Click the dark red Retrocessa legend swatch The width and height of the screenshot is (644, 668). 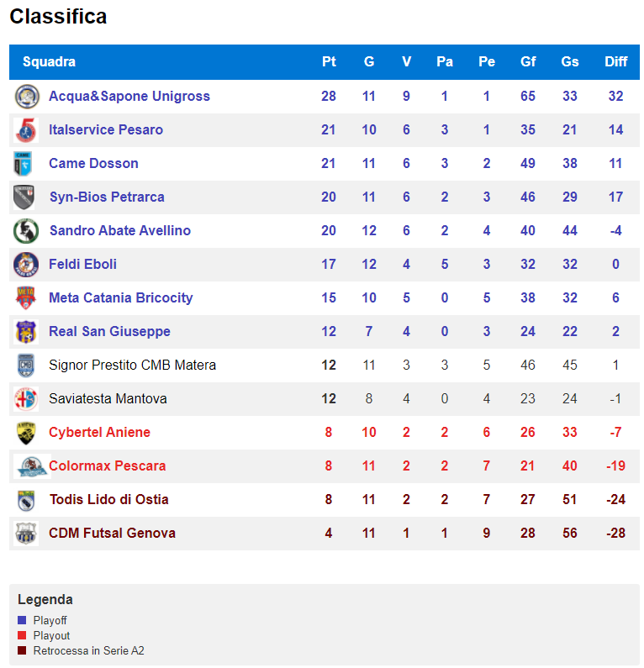pyautogui.click(x=22, y=651)
